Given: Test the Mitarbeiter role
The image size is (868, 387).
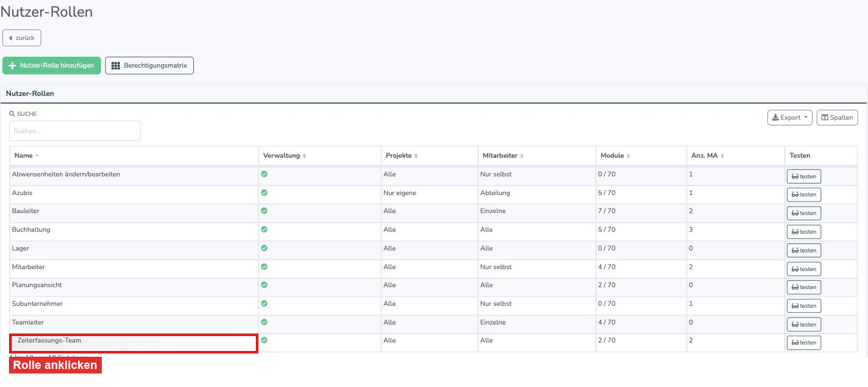Looking at the screenshot, I should 804,269.
